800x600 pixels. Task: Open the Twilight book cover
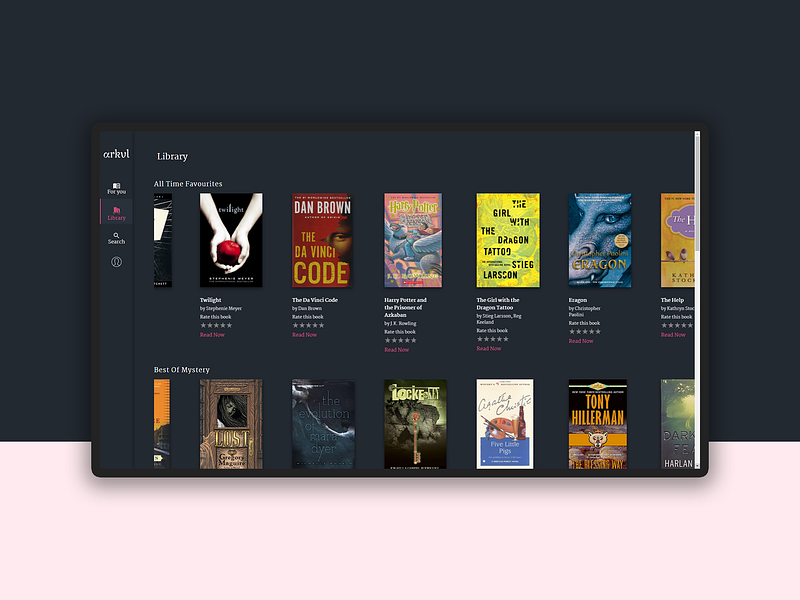pyautogui.click(x=231, y=240)
